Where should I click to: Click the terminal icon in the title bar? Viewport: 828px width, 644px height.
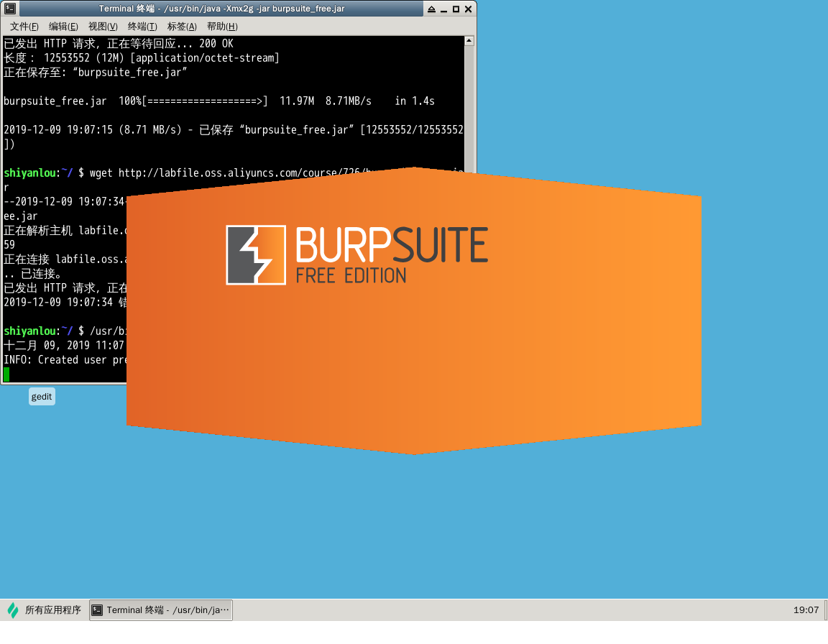point(10,9)
